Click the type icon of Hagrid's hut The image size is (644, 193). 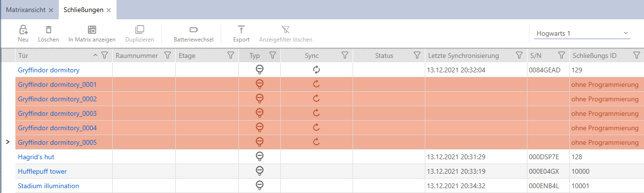pos(260,156)
